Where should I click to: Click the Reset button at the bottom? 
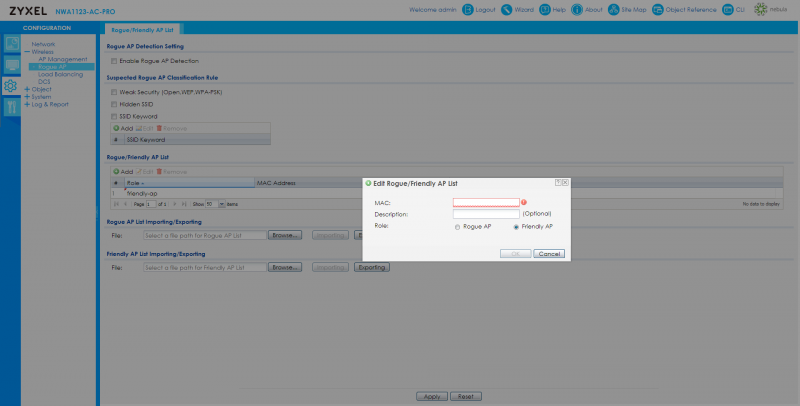(x=466, y=396)
